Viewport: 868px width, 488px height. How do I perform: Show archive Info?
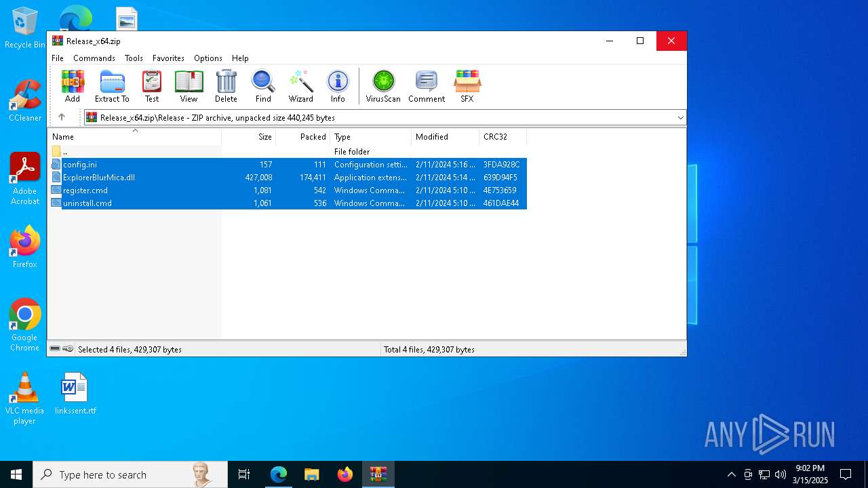pyautogui.click(x=338, y=86)
